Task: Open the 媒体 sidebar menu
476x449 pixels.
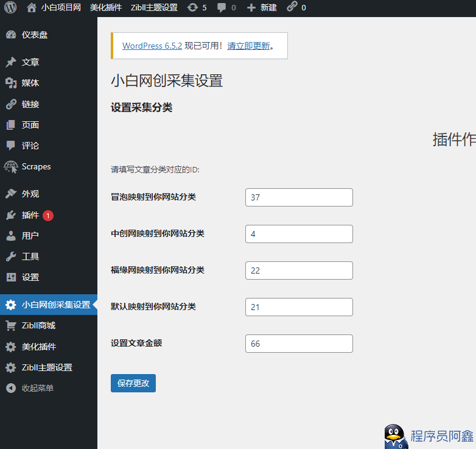Action: point(30,83)
